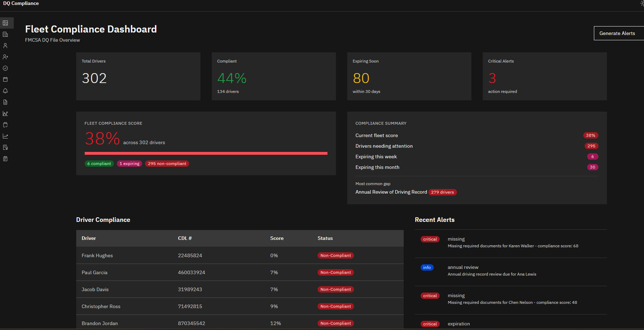Sort the table by the Driver column header
Viewport: 644px width, 330px height.
(89, 238)
